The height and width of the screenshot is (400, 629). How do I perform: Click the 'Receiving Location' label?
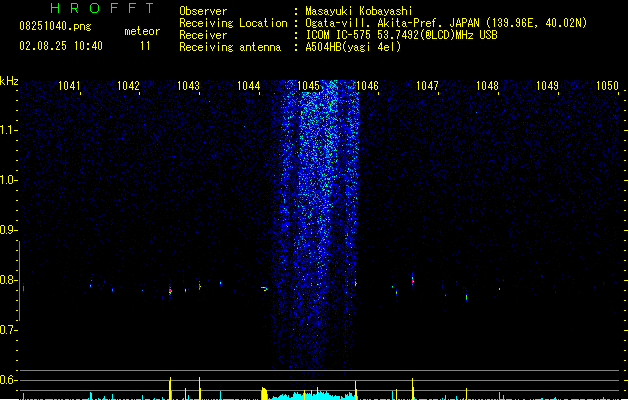click(x=233, y=23)
